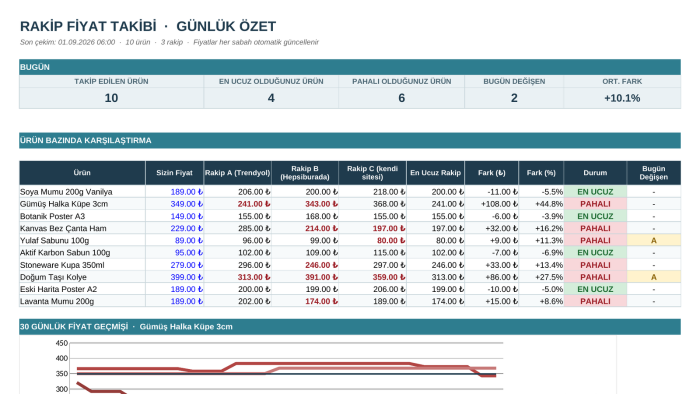Click the -10.00 ₺ Fark cell for Eski Harita

(492, 289)
